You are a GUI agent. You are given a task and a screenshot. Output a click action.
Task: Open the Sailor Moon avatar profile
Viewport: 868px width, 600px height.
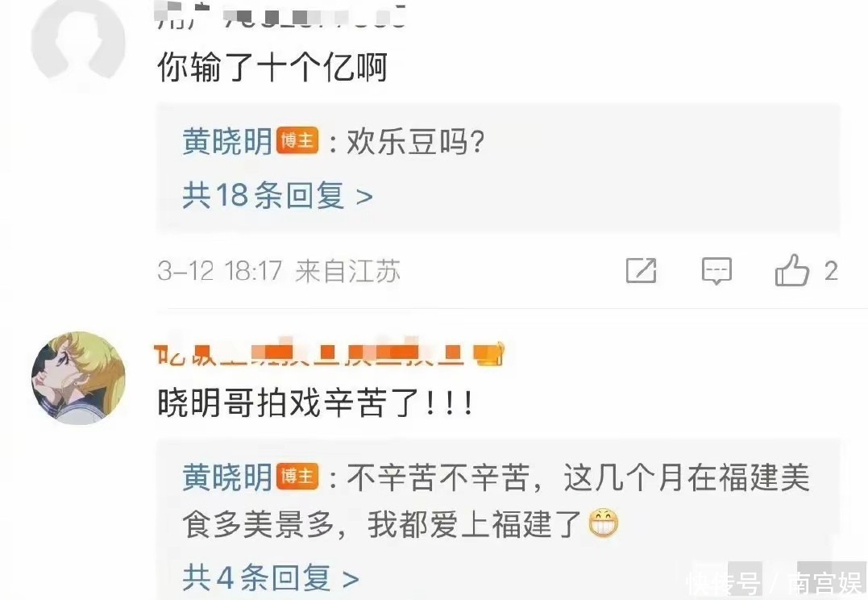tap(78, 378)
